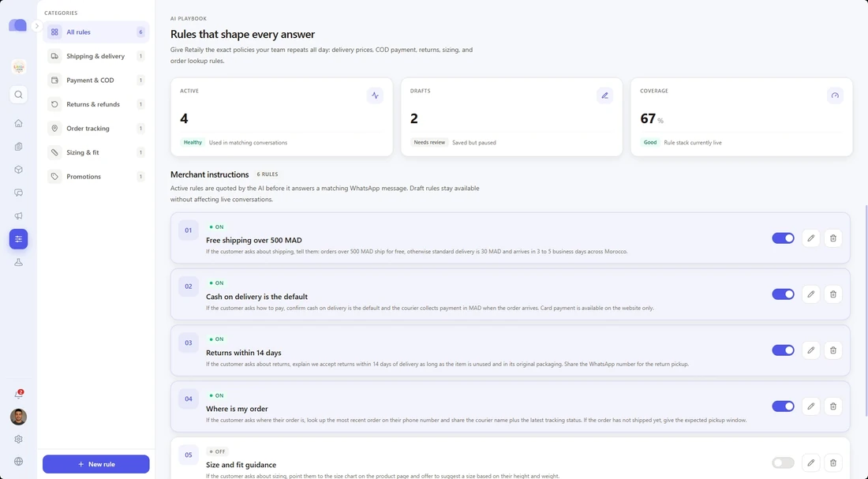The image size is (868, 479).
Task: Click the Where is my order title
Action: (237, 409)
